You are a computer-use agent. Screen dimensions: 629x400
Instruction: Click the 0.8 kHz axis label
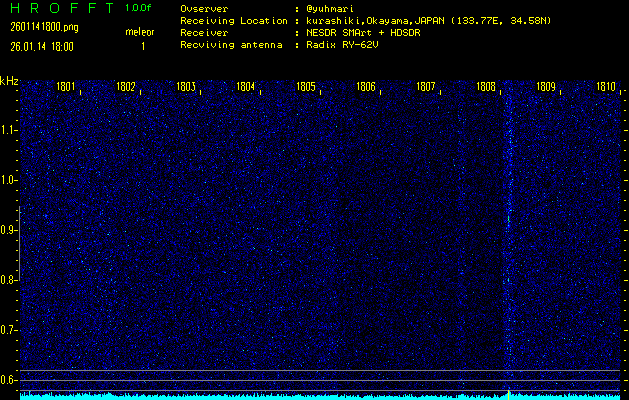tap(7, 280)
